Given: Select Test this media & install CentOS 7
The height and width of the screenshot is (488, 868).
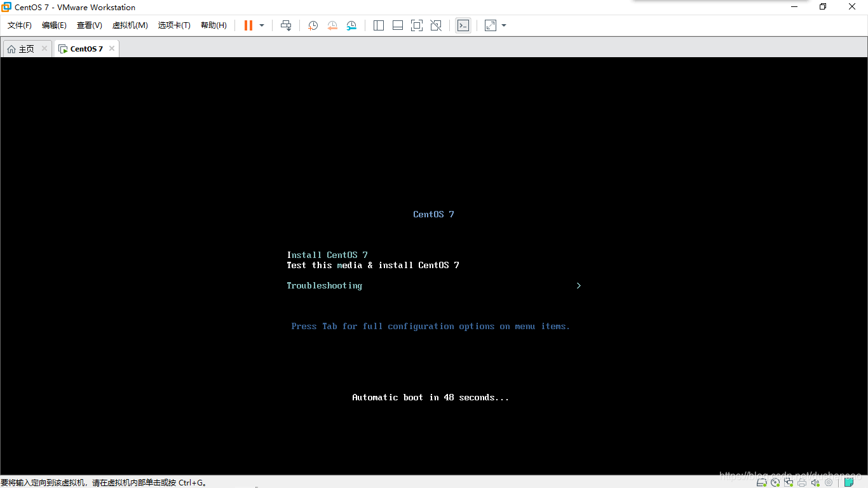Looking at the screenshot, I should point(373,265).
